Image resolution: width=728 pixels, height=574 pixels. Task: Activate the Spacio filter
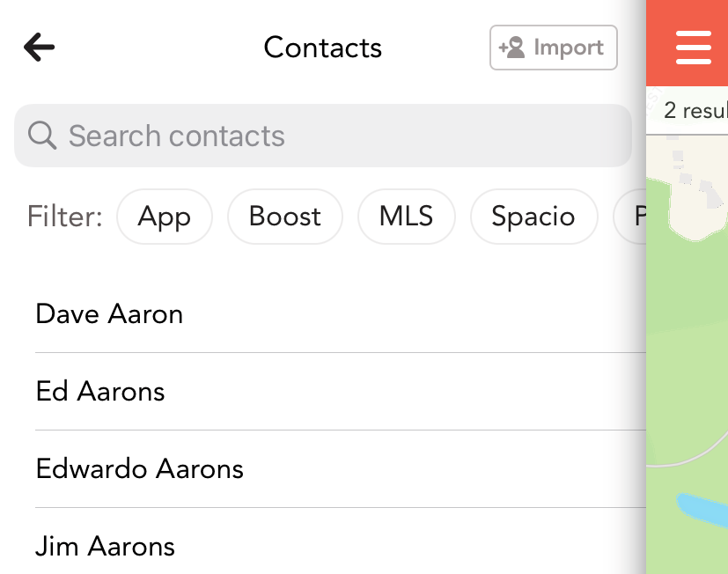[533, 217]
